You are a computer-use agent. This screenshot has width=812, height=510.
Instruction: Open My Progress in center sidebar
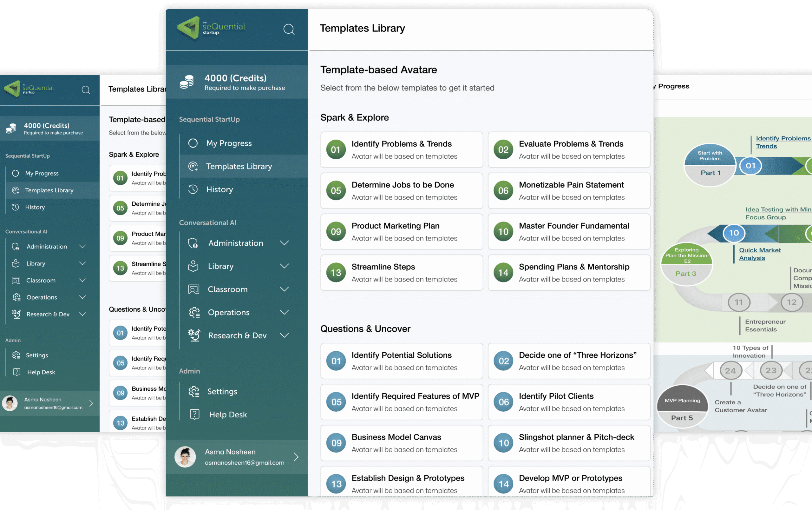[229, 143]
